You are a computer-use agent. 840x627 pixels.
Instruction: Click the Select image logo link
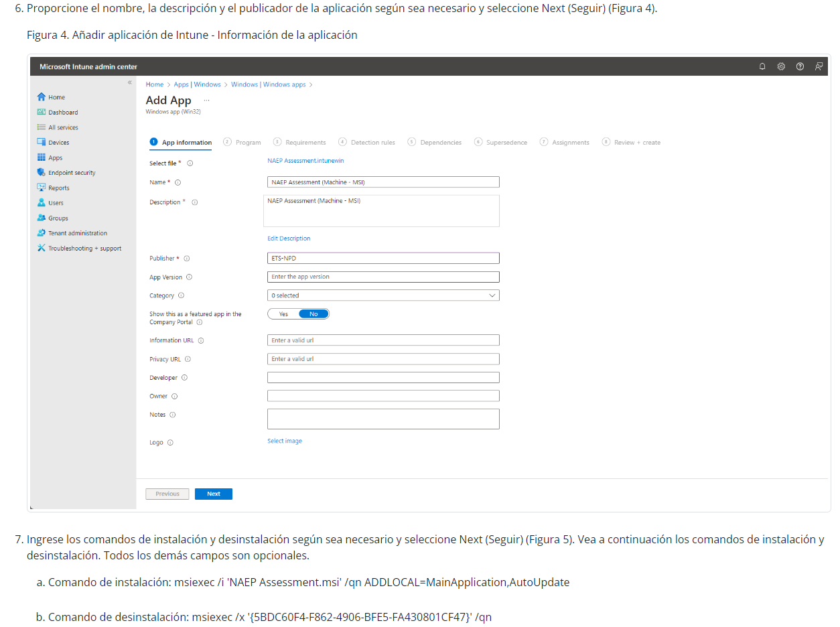285,441
